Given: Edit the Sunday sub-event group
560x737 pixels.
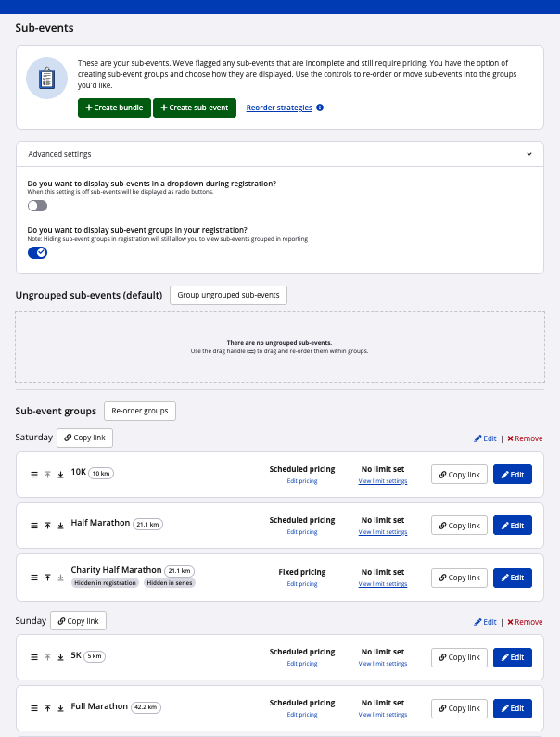Looking at the screenshot, I should pyautogui.click(x=486, y=622).
